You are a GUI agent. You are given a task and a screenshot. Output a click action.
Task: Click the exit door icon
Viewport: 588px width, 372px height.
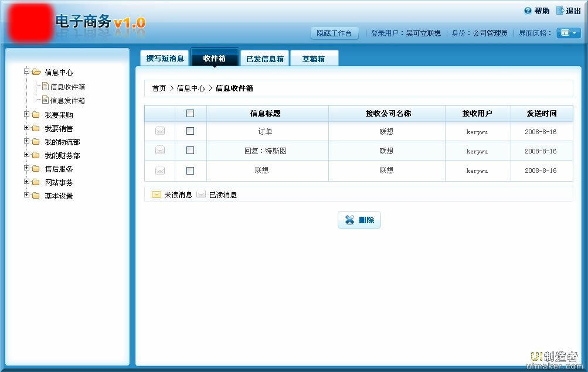[560, 11]
